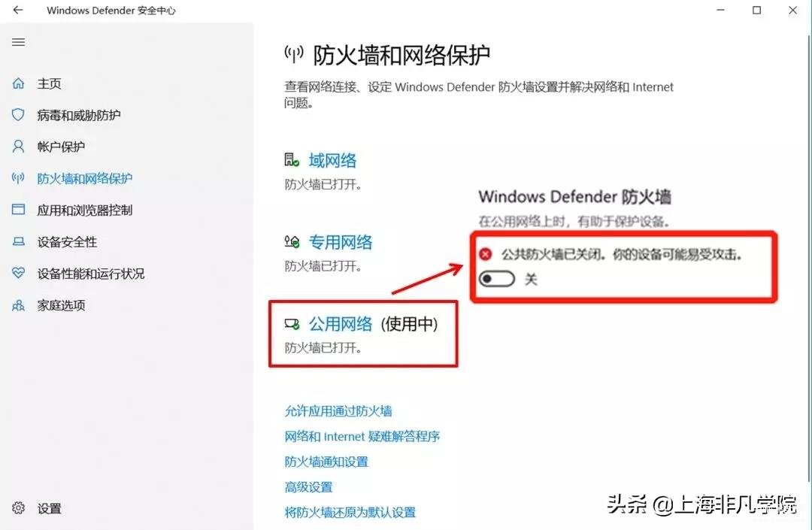Select 设置 at sidebar bottom

click(49, 508)
